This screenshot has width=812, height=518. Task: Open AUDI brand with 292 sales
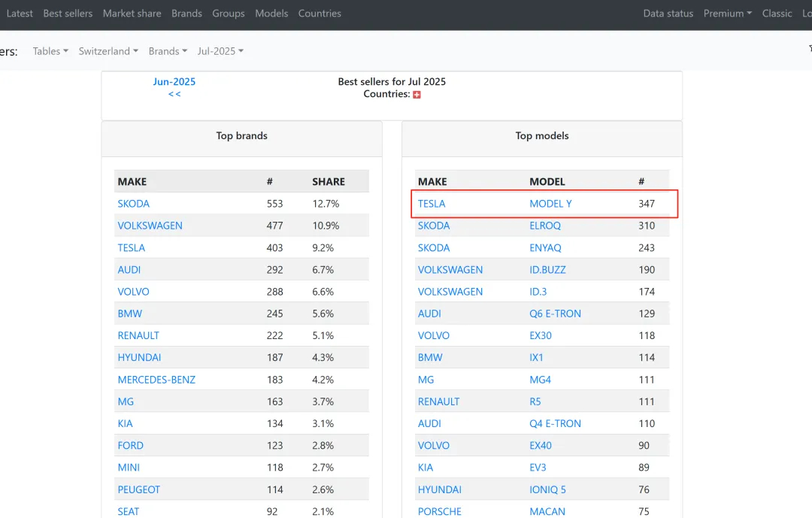[x=129, y=270]
